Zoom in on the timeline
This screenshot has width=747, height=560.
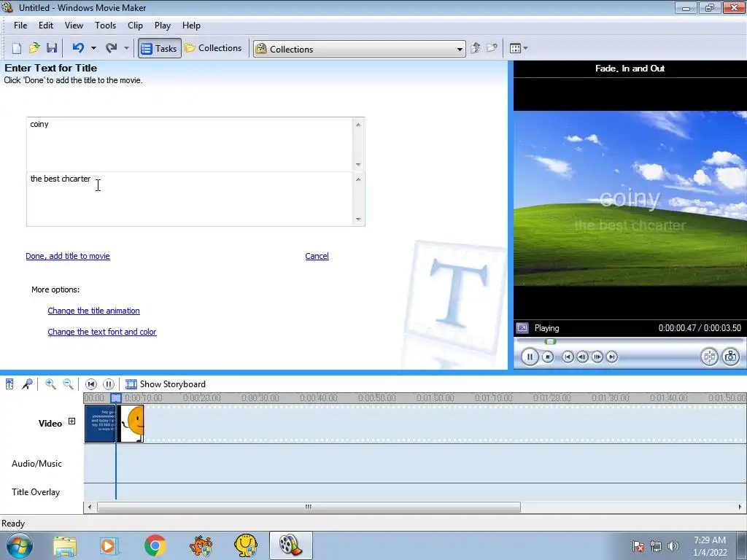click(x=50, y=384)
